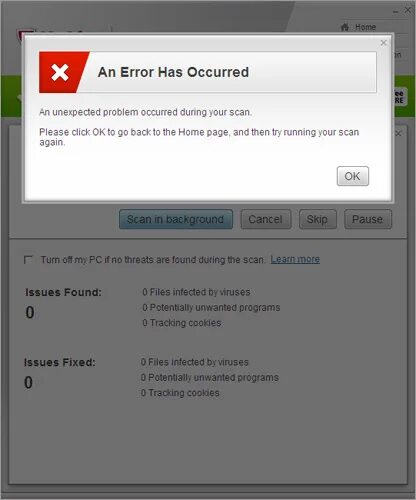Click the back arrow on green bar
Screen dimensions: 416x500
point(20,97)
